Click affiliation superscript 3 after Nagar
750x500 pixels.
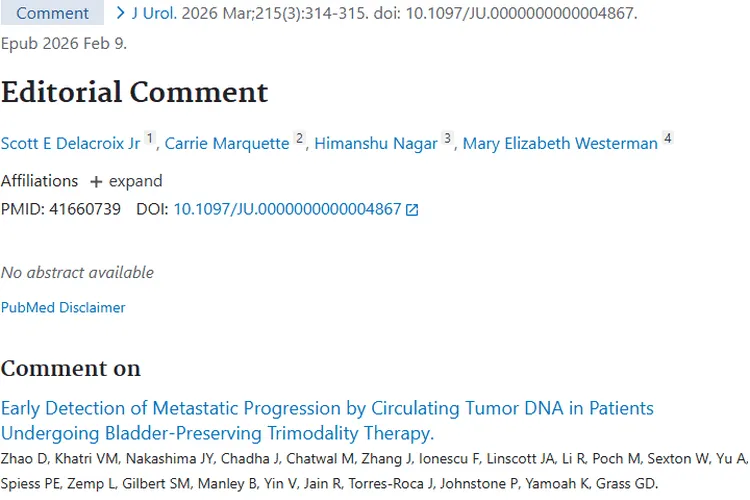click(x=447, y=139)
